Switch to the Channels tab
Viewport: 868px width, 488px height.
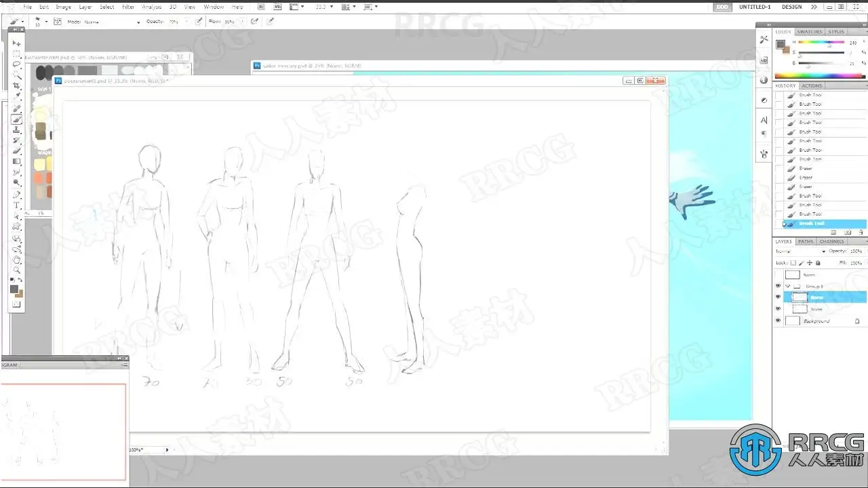click(x=831, y=241)
